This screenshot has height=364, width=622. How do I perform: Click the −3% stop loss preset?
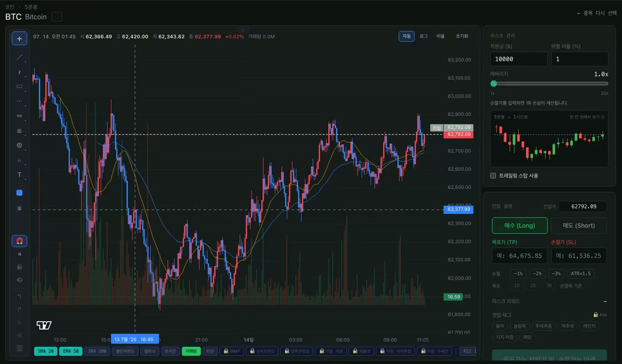pos(556,274)
